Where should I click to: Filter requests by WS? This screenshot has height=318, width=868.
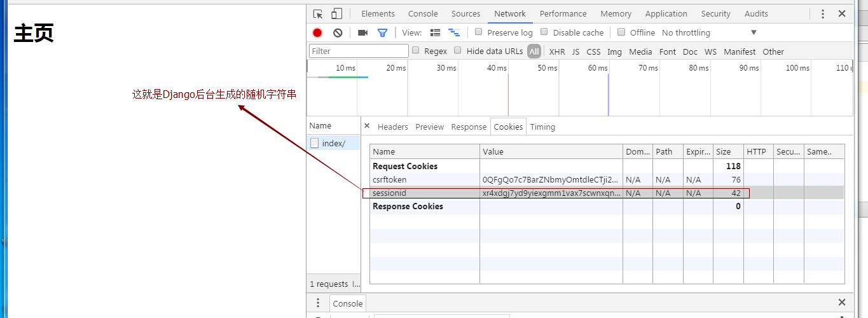tap(710, 52)
